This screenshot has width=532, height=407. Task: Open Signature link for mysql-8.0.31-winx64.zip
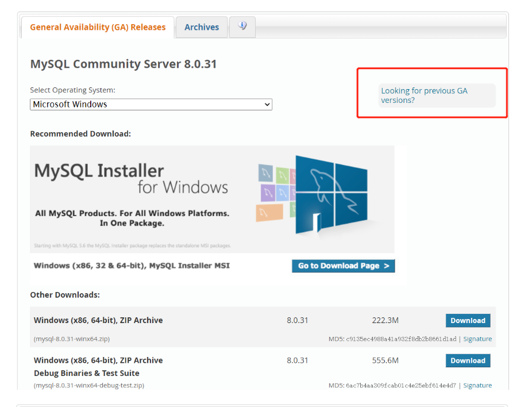[x=477, y=339]
